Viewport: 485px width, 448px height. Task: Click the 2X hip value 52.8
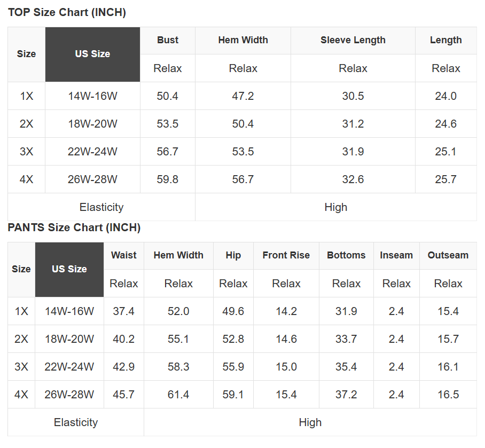point(233,339)
